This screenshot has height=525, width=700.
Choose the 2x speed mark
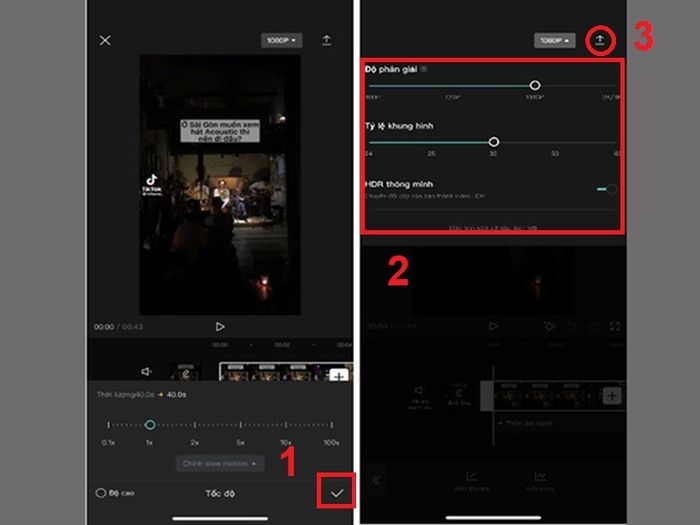pyautogui.click(x=195, y=442)
